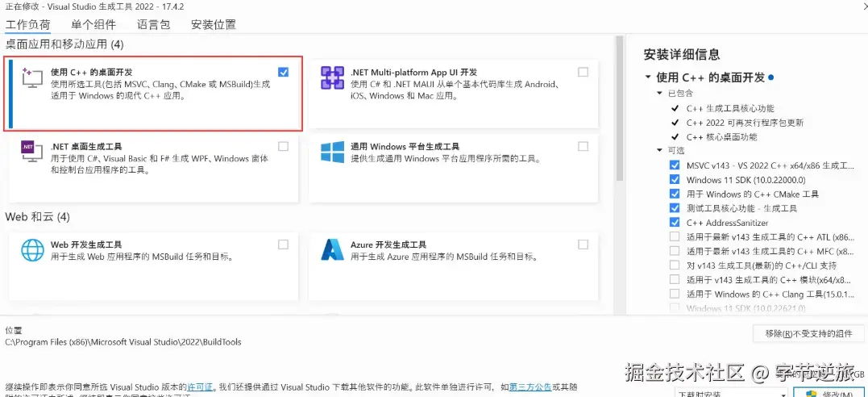
Task: Open the 许可证 link
Action: pos(200,387)
